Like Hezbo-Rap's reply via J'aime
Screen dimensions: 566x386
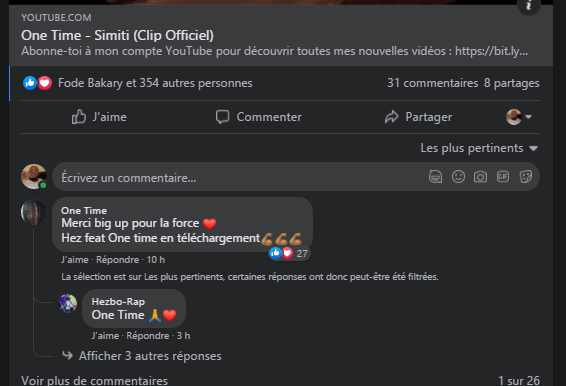click(105, 336)
